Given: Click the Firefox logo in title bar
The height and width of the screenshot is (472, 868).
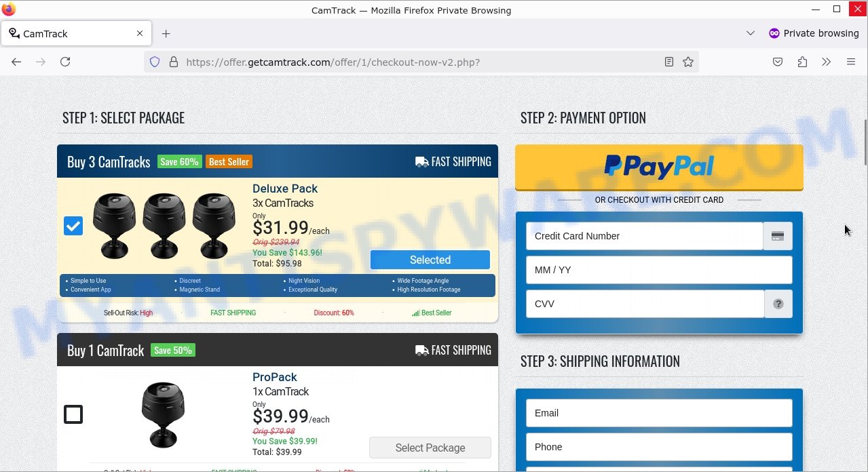Looking at the screenshot, I should tap(9, 9).
